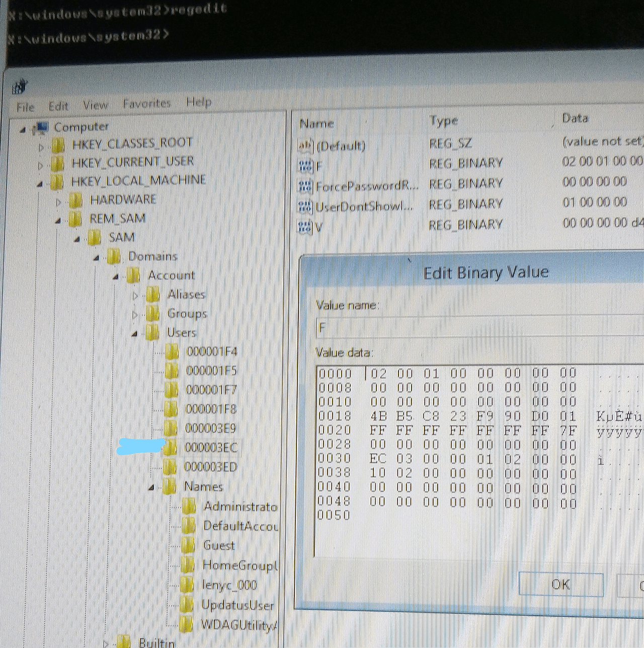
Task: Click the Guest folder icon
Action: click(x=188, y=546)
